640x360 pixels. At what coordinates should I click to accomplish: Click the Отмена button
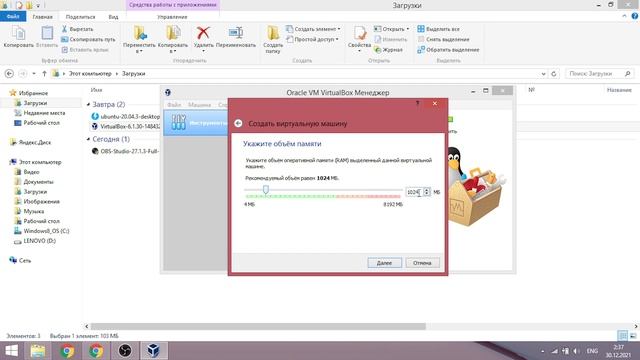tap(422, 263)
